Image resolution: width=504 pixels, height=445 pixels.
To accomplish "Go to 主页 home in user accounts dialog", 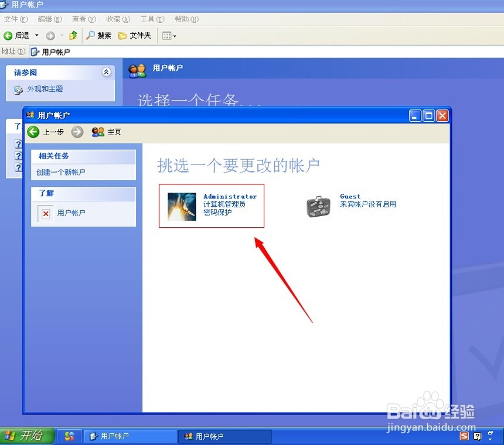I will [x=107, y=132].
